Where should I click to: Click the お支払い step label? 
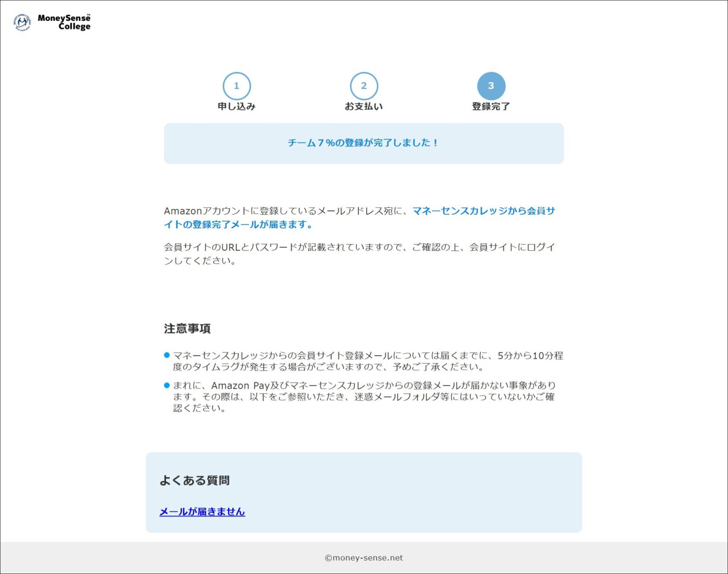coord(364,107)
